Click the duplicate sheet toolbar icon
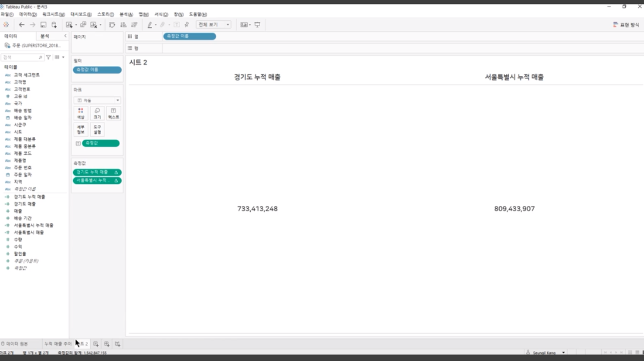Viewport: 644px width, 361px height. (x=83, y=24)
